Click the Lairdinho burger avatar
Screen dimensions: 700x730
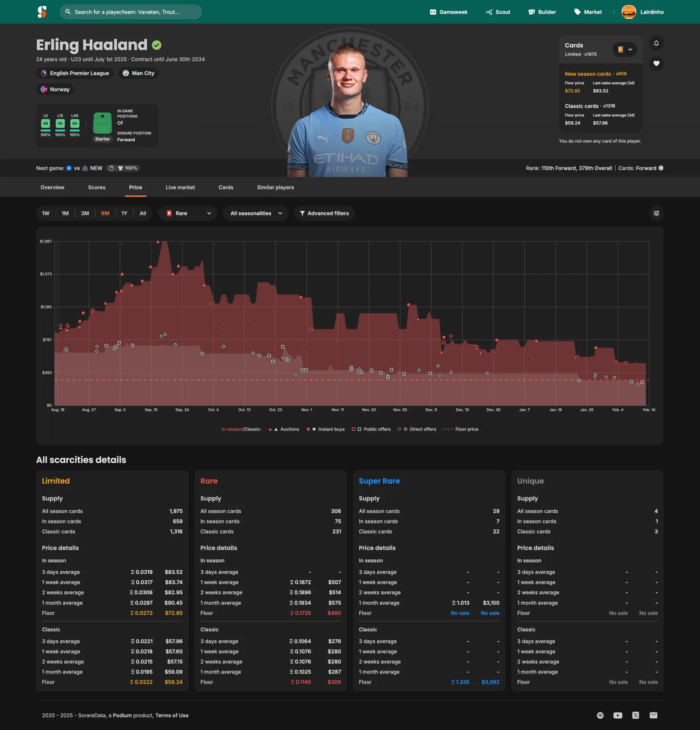pos(629,12)
